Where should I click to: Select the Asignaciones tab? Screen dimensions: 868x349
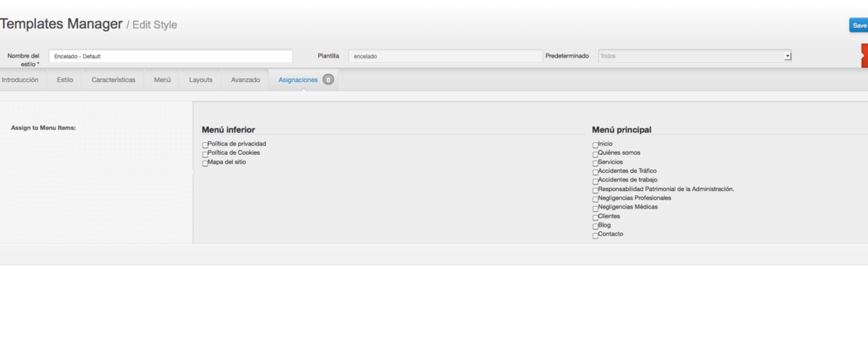(x=303, y=80)
